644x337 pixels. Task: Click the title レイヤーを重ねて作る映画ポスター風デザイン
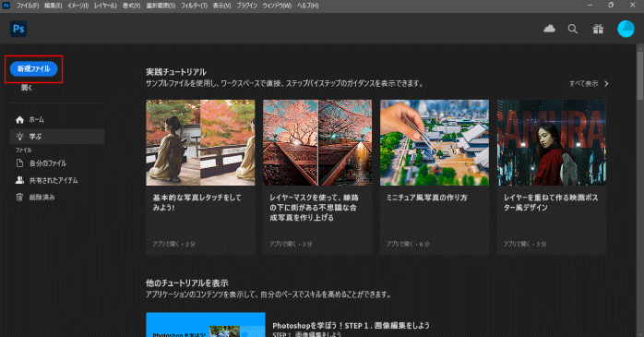[551, 202]
